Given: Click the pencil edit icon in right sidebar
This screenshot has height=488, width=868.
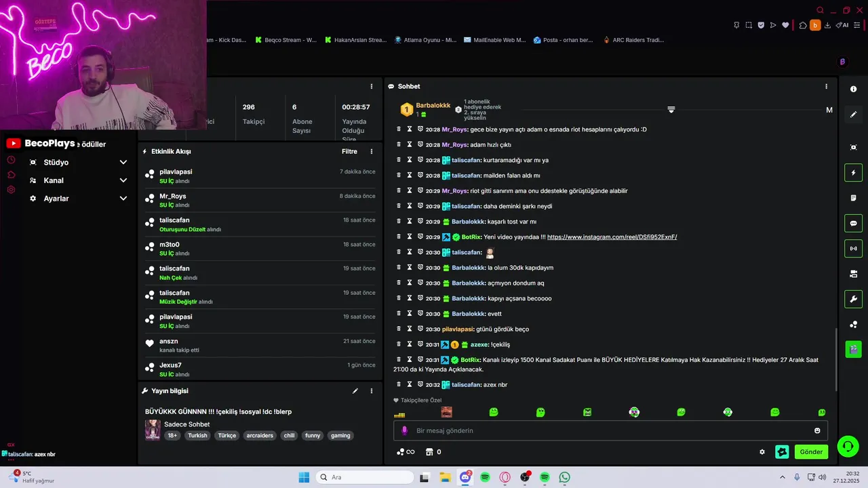Looking at the screenshot, I should tap(853, 115).
